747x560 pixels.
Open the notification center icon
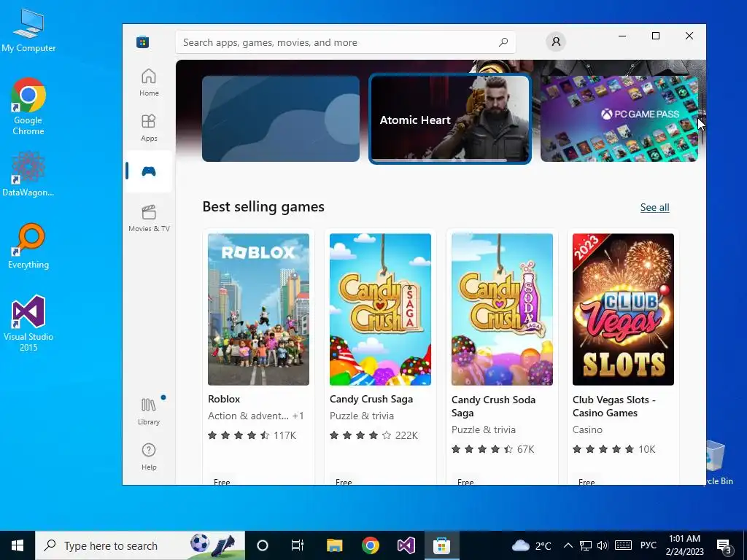724,546
